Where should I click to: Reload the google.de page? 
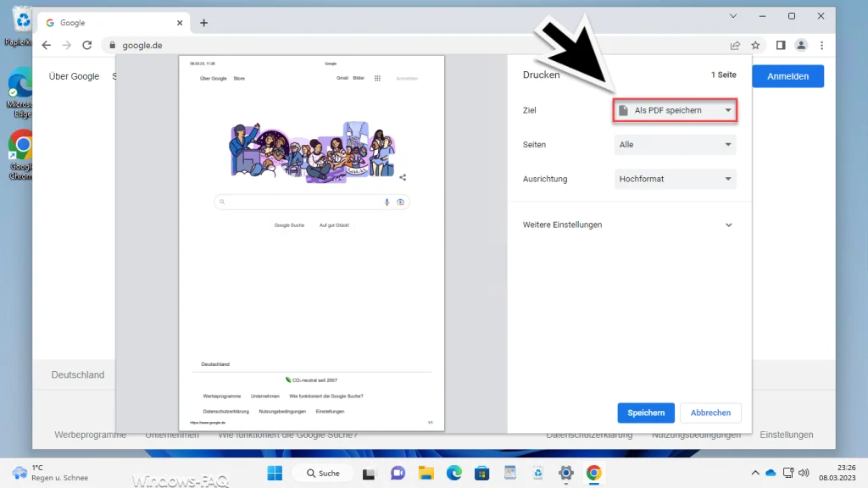click(x=87, y=46)
